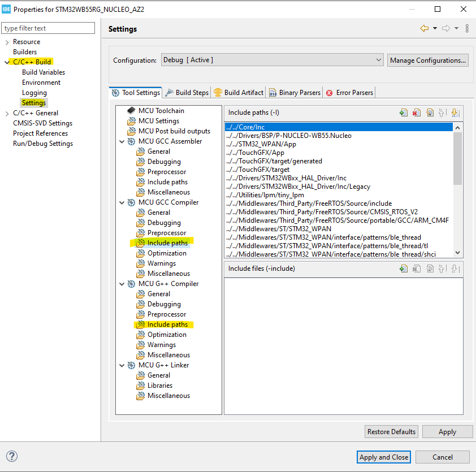Click Apply and Close

384,457
